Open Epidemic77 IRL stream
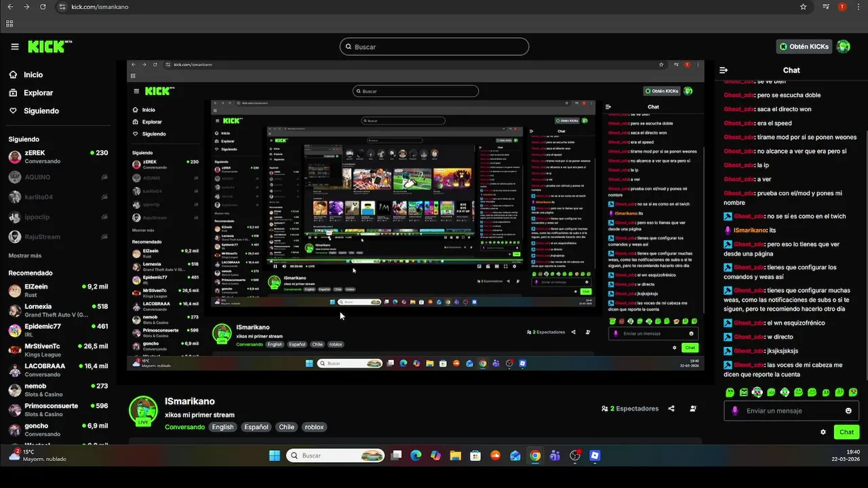The image size is (868, 488). coord(58,330)
